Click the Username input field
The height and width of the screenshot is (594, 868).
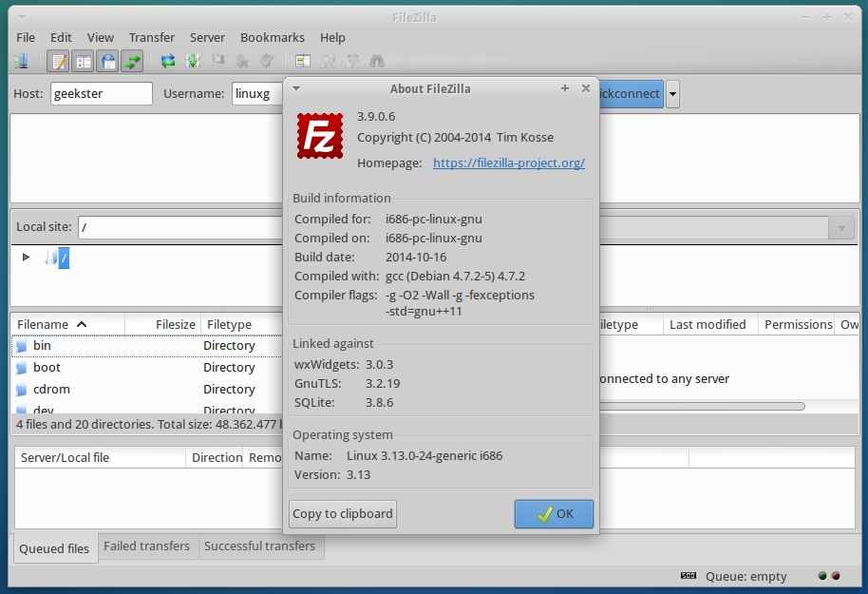(x=258, y=94)
